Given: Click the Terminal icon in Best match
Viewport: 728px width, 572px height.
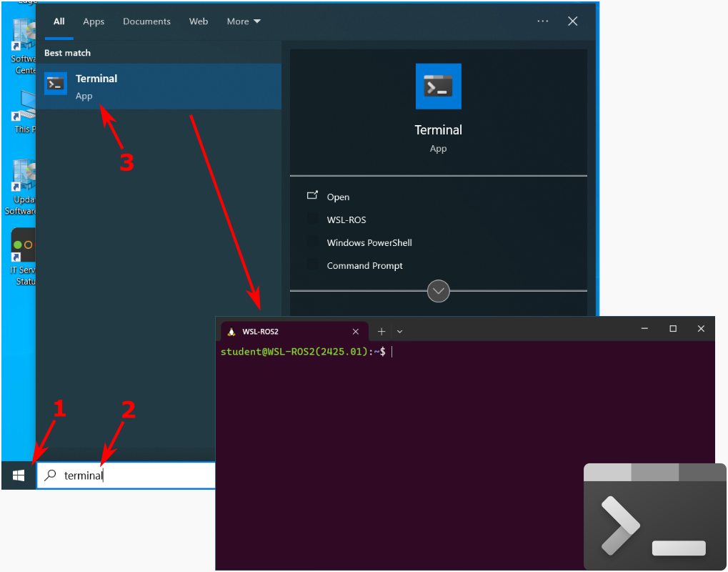Looking at the screenshot, I should coord(56,84).
